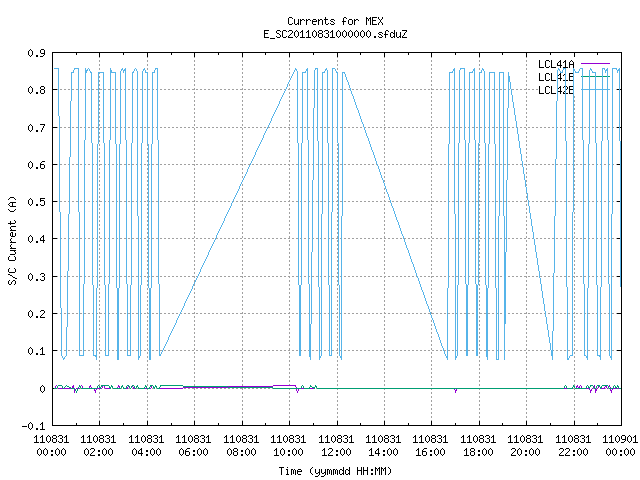The width and height of the screenshot is (640, 480).
Task: Click the 110831 18:00 x-axis tick label
Action: tap(478, 446)
